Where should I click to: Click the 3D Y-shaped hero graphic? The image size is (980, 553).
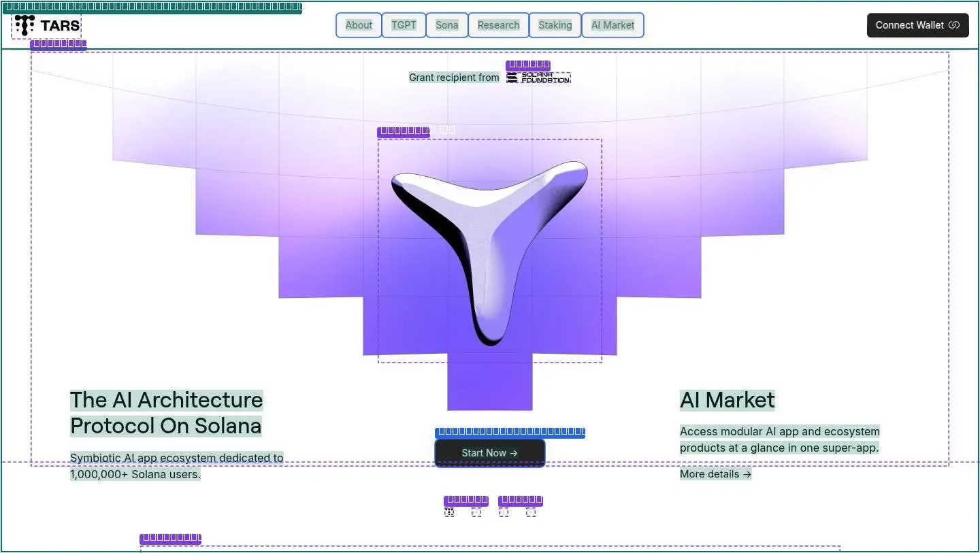(x=490, y=251)
